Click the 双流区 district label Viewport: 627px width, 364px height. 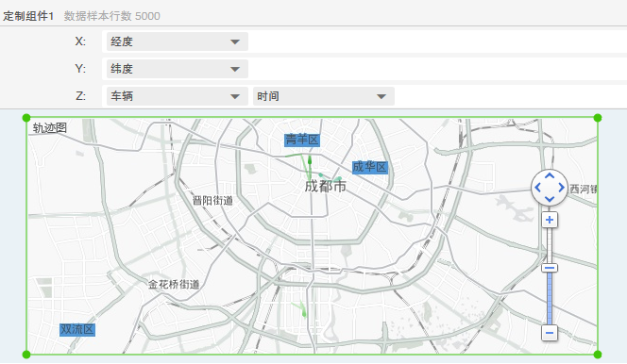(x=77, y=329)
